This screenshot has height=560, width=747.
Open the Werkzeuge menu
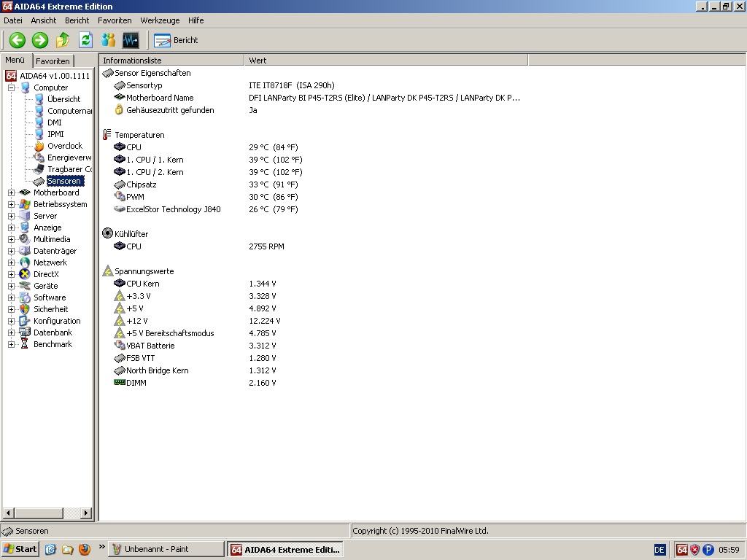point(160,20)
